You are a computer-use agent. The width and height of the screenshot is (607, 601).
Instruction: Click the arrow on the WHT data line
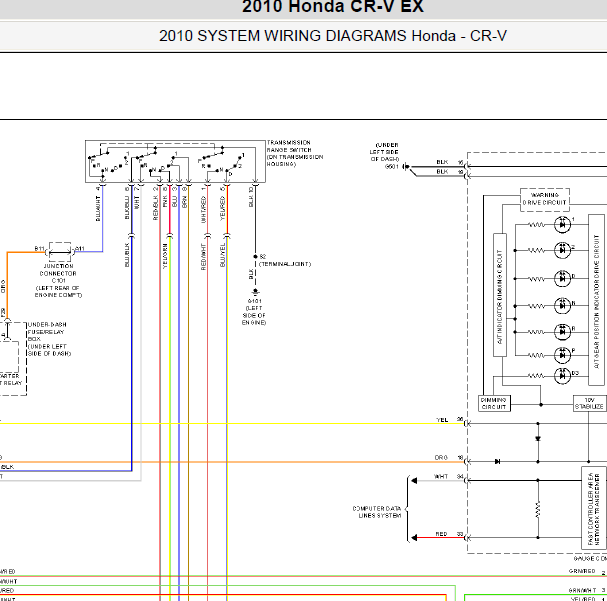pos(414,481)
